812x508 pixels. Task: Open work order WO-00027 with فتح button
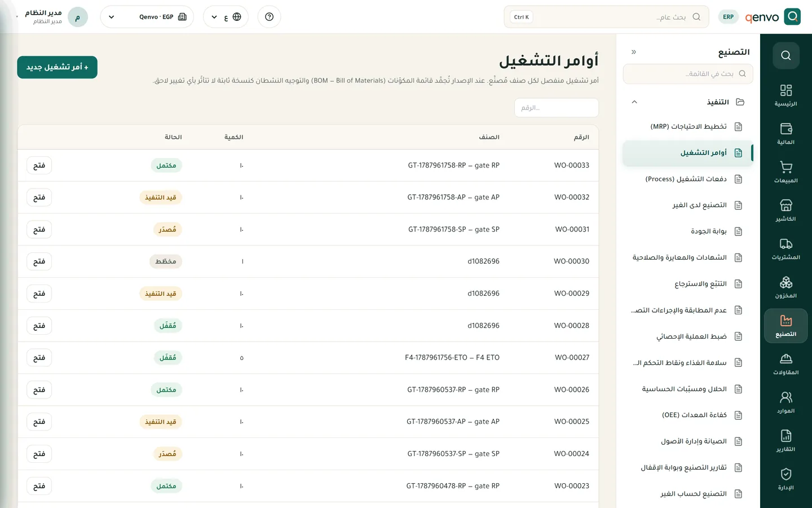point(39,358)
